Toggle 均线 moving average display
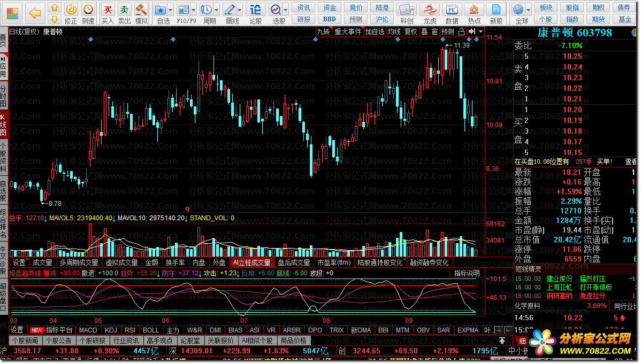Viewport: 641px width, 364px height. [x=394, y=32]
